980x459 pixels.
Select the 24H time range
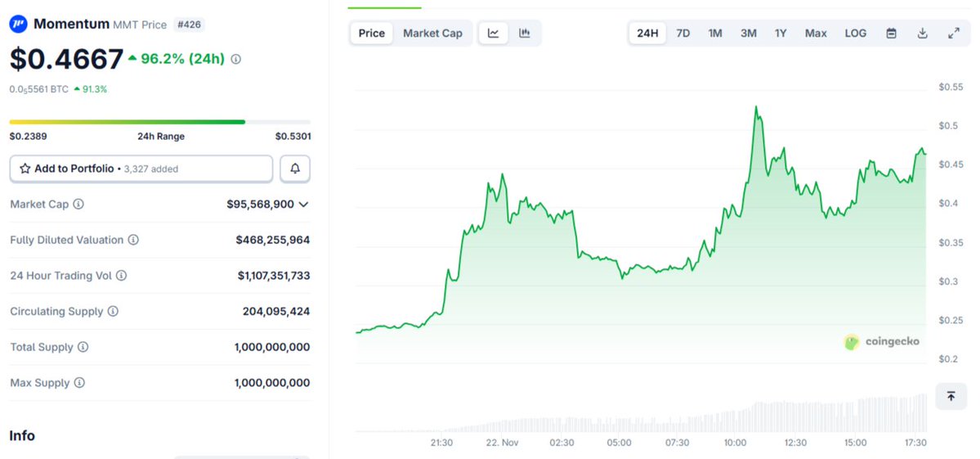pos(647,34)
